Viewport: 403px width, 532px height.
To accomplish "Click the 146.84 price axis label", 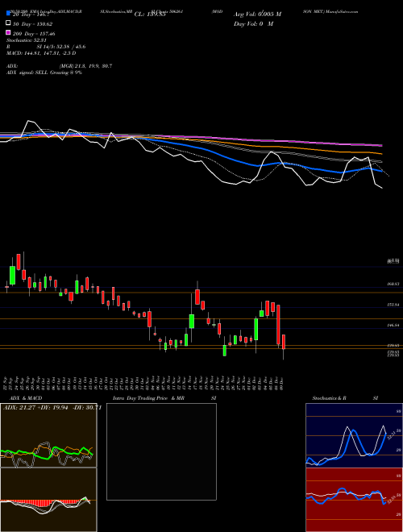I will tap(393, 325).
